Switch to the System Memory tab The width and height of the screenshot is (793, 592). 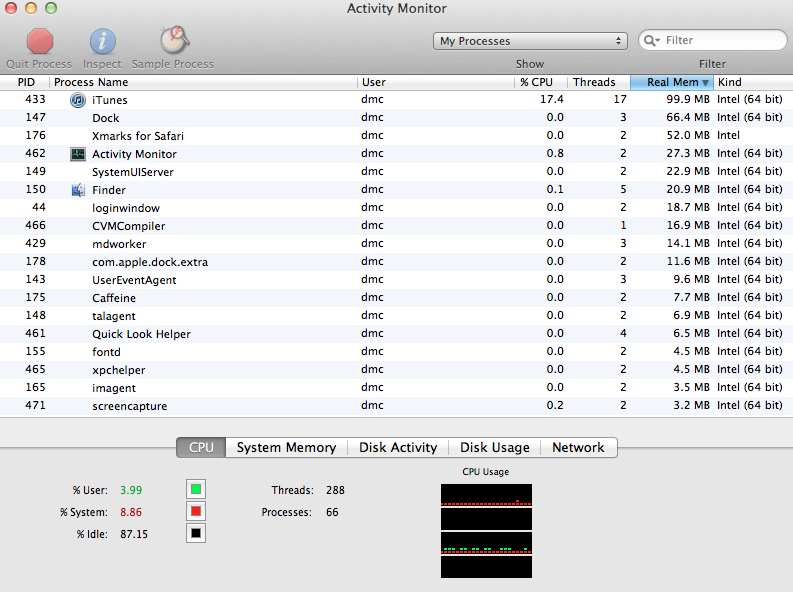tap(286, 447)
